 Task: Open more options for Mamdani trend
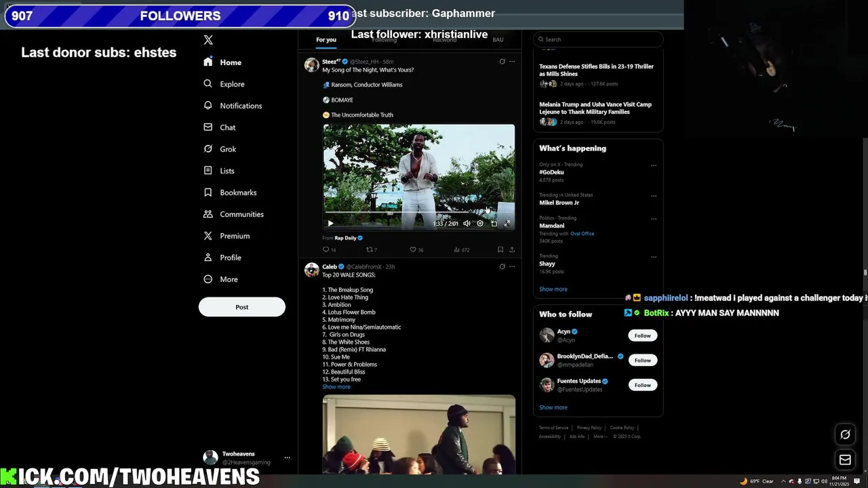coord(654,219)
